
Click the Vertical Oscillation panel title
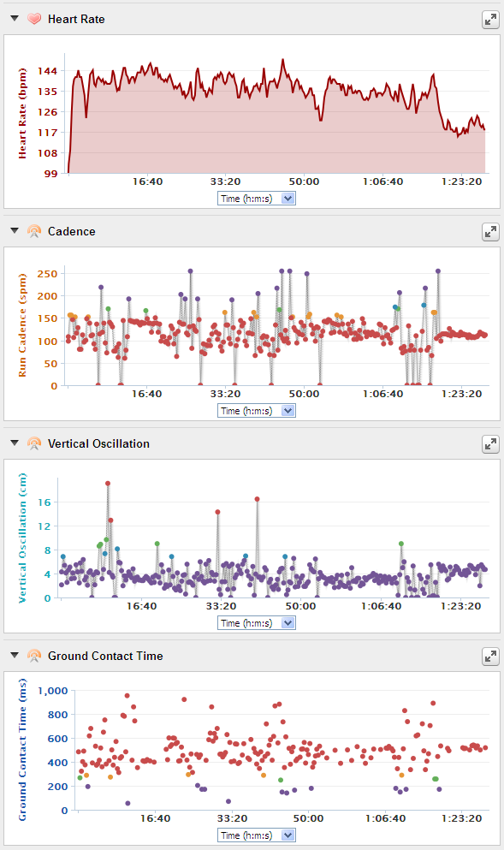pos(98,443)
